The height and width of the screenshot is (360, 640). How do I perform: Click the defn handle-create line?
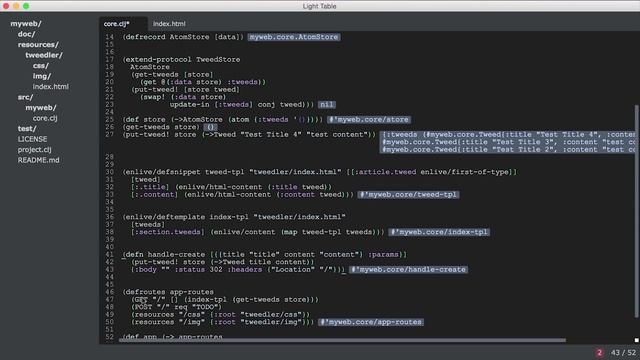tap(264, 255)
